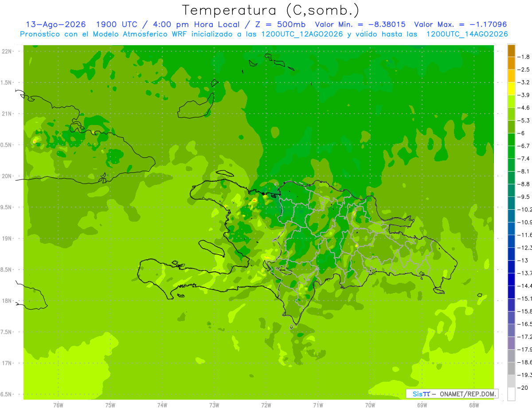Click the -6.7 colorbar label
Screen dimensions: 532x411
click(x=523, y=146)
